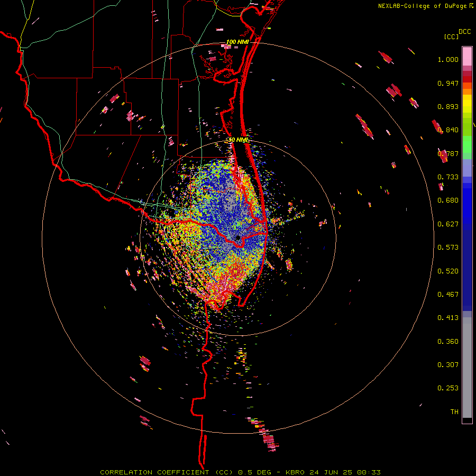Viewport: 476px width, 476px height.
Task: Click the 0.413 color scale value
Action: click(448, 318)
